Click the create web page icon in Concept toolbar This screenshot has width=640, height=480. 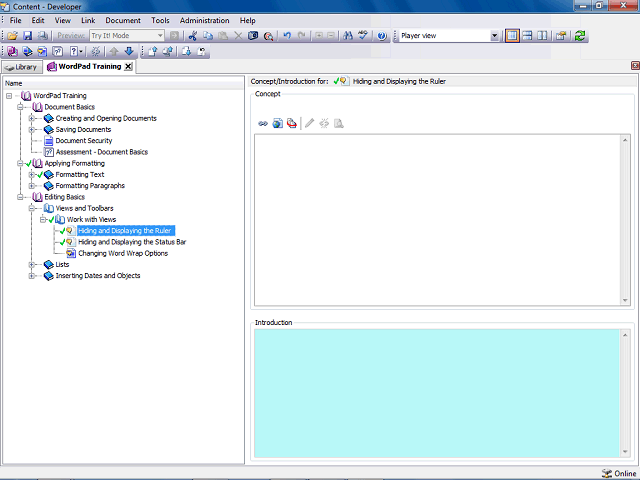[x=278, y=123]
